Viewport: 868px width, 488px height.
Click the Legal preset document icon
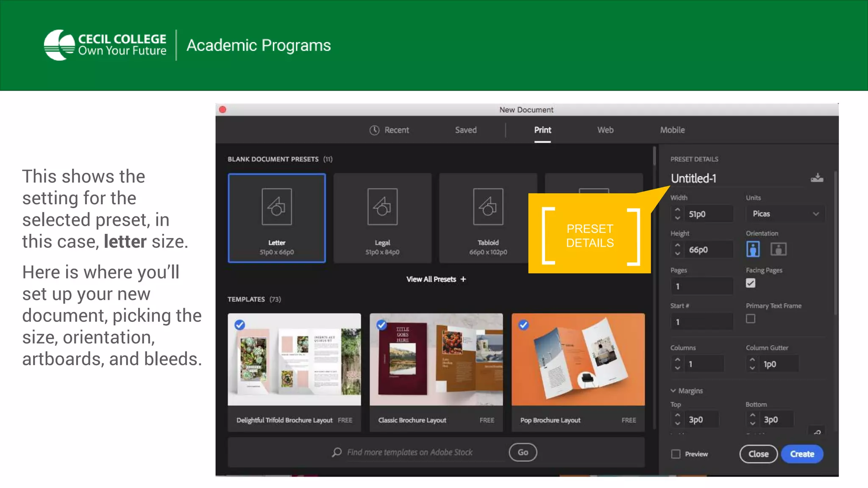[382, 207]
